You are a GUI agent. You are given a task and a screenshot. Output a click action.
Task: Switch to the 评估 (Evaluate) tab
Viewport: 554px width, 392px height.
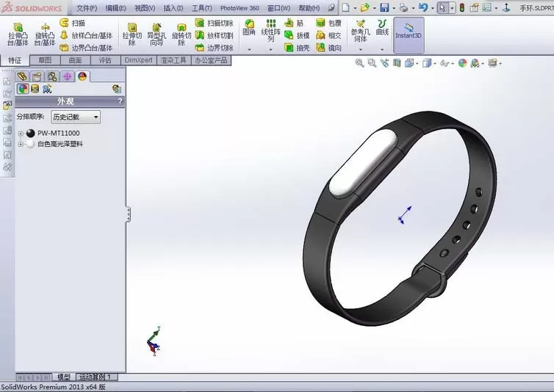click(105, 60)
